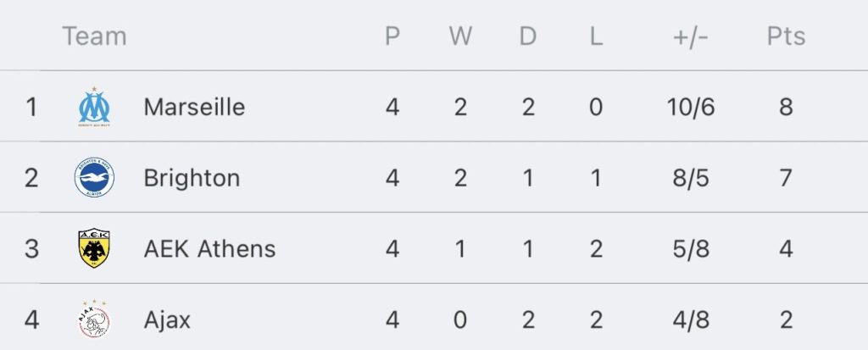Sort by the +/- goals header
The image size is (868, 350).
(690, 36)
